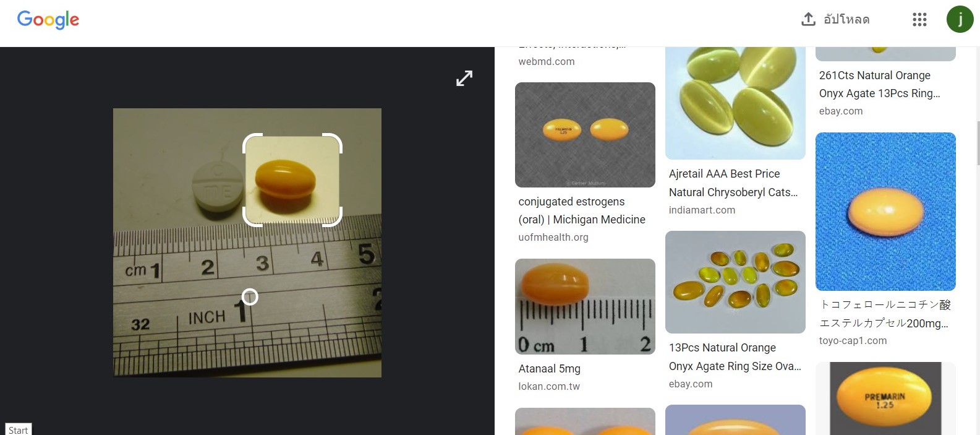This screenshot has height=435, width=980.
Task: Click the webmd.com source link
Action: click(547, 61)
